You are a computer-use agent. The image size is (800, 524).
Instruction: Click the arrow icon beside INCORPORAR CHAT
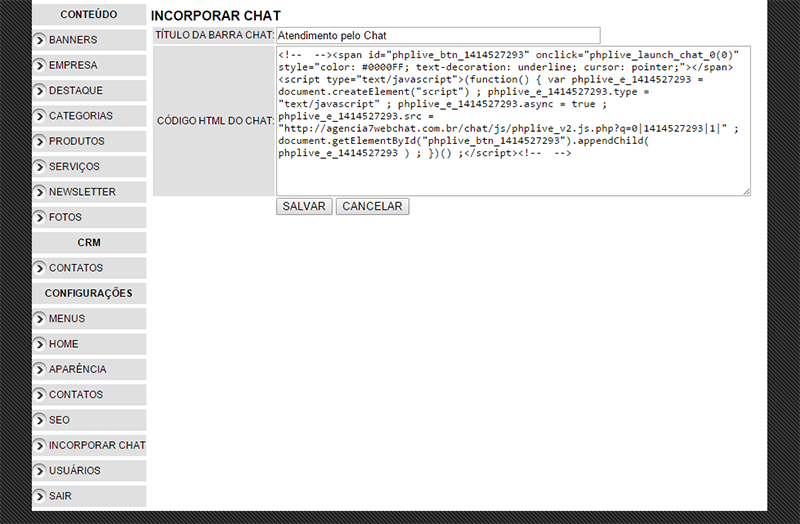(39, 445)
